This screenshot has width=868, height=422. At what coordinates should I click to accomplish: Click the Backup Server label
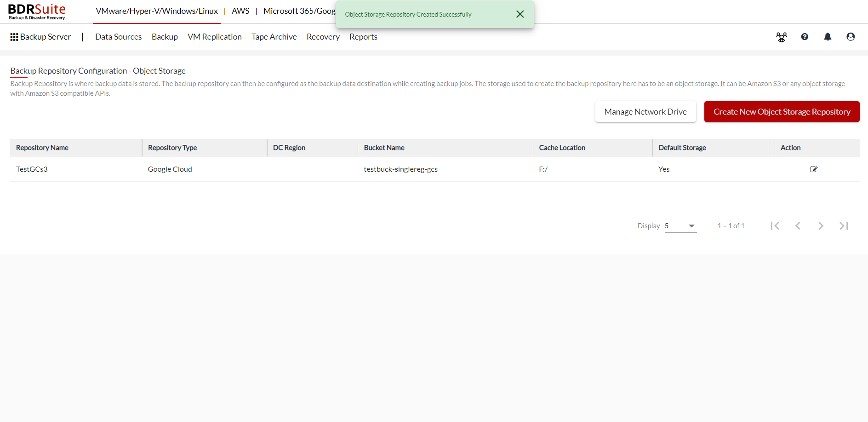(46, 37)
